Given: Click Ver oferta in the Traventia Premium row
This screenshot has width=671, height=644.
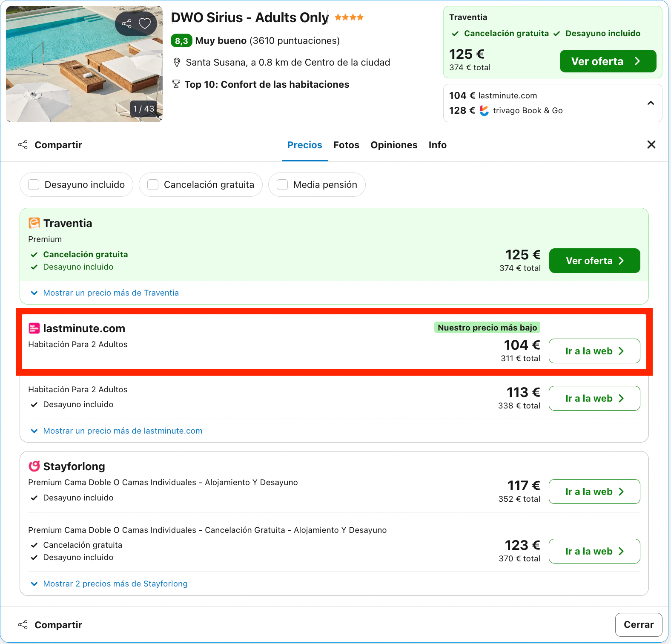Looking at the screenshot, I should [x=595, y=261].
